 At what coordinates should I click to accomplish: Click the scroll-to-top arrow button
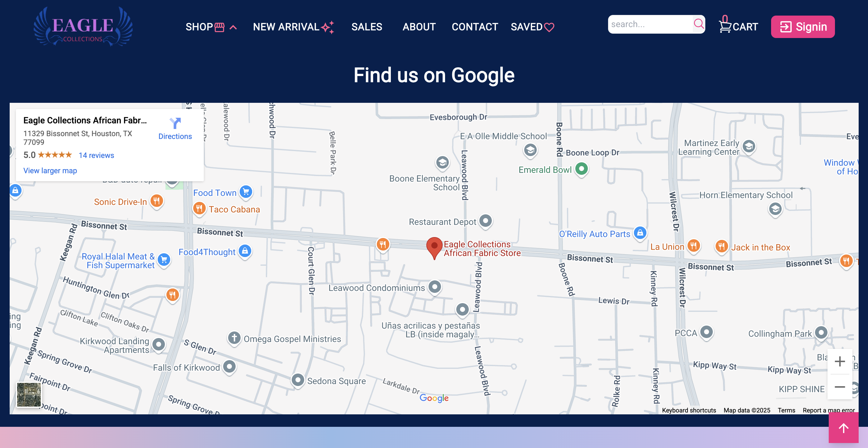click(x=843, y=428)
